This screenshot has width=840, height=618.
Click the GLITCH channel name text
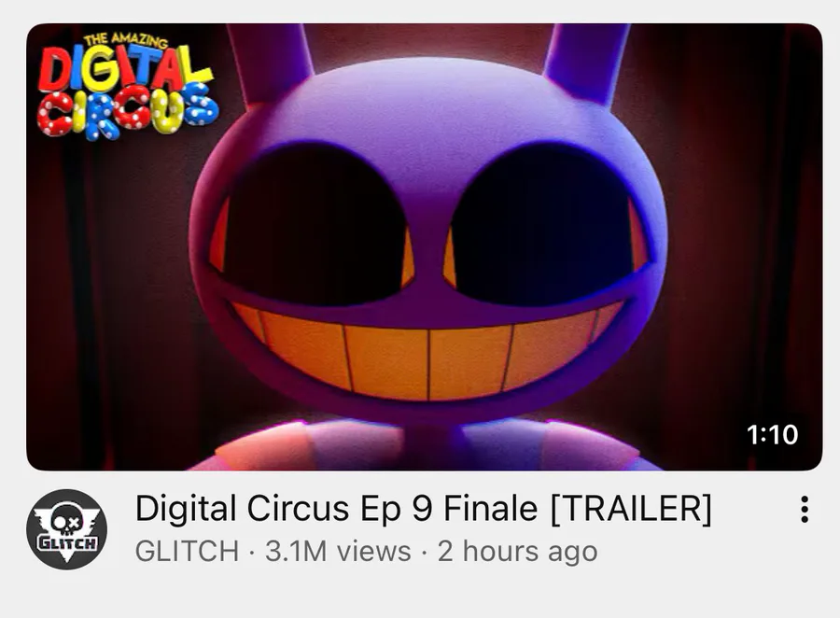[x=187, y=551]
